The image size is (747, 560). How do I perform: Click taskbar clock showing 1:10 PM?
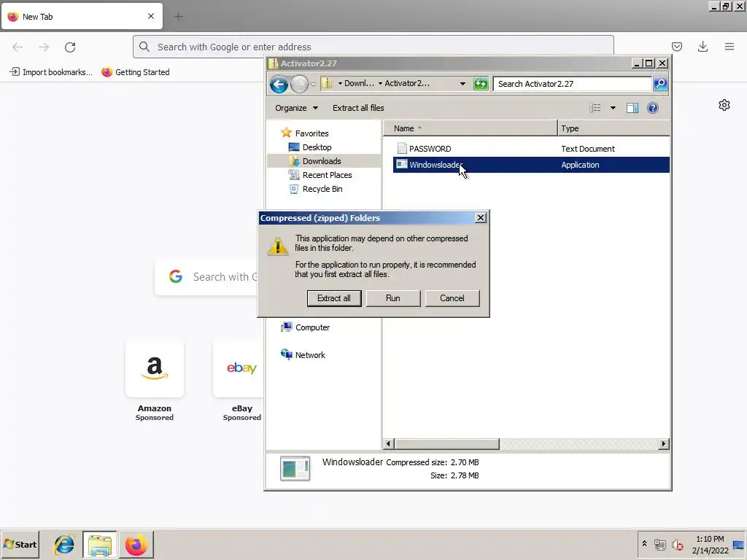point(710,545)
